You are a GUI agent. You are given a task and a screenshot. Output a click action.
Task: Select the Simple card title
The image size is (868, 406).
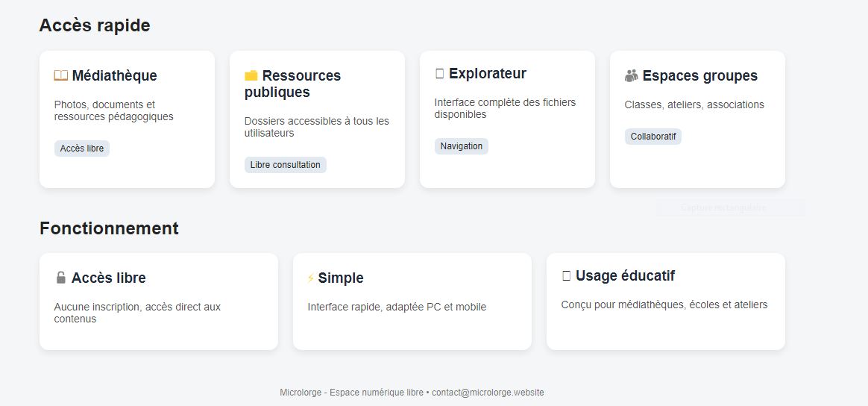341,278
